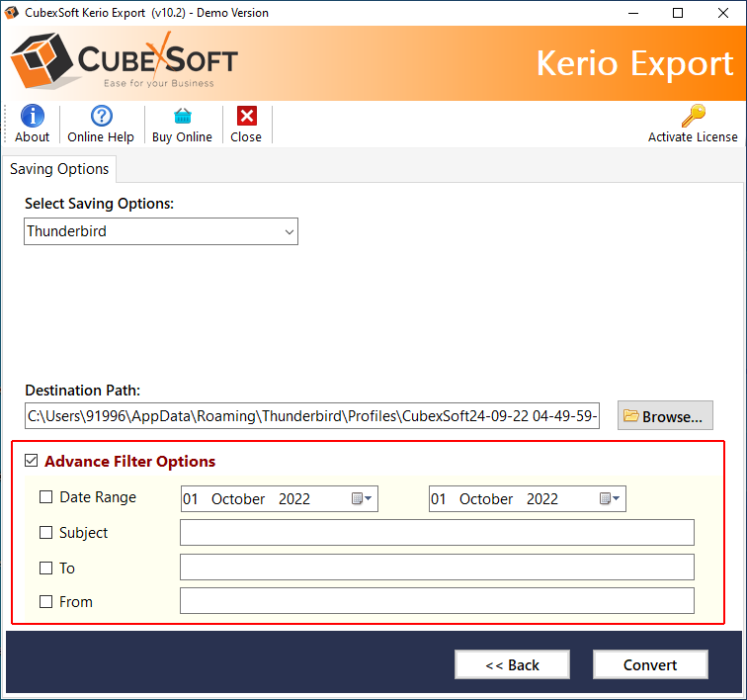Start conversion with Convert button
The width and height of the screenshot is (747, 700).
click(650, 664)
